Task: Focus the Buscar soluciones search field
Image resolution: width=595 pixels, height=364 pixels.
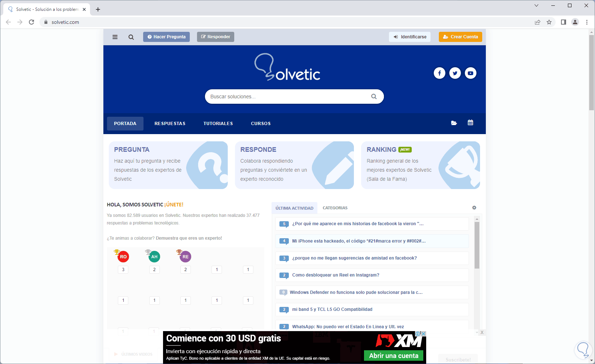Action: pyautogui.click(x=294, y=97)
